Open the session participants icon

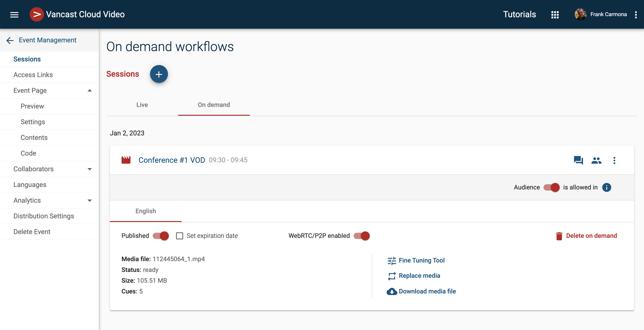596,160
